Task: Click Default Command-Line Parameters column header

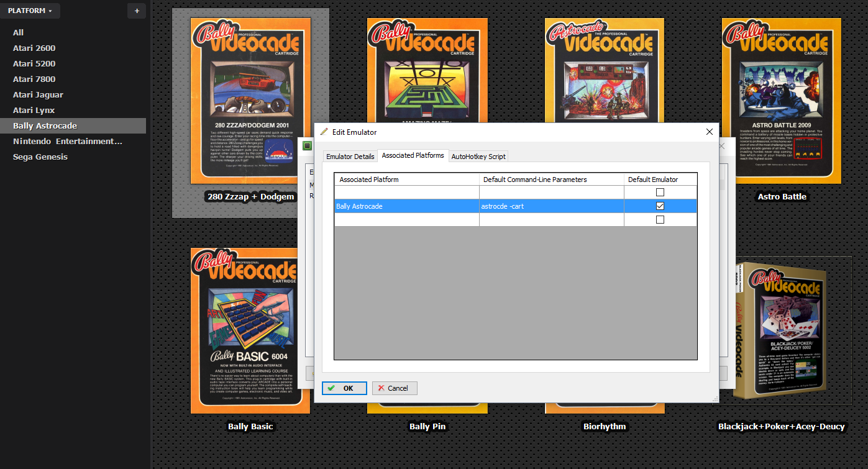Action: tap(552, 180)
